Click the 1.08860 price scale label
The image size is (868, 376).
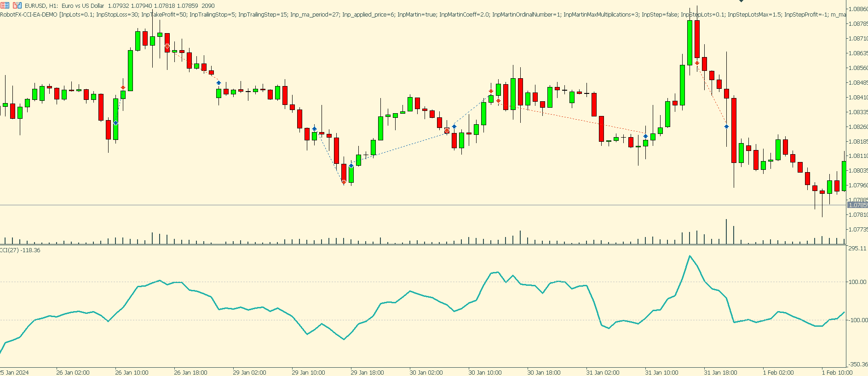click(857, 9)
